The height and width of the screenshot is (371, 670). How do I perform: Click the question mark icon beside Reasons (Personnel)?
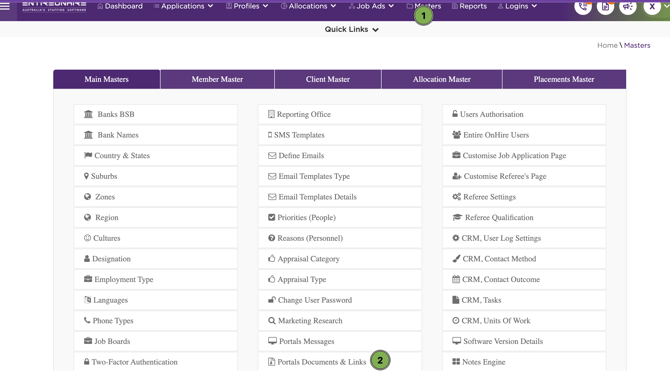pos(271,238)
